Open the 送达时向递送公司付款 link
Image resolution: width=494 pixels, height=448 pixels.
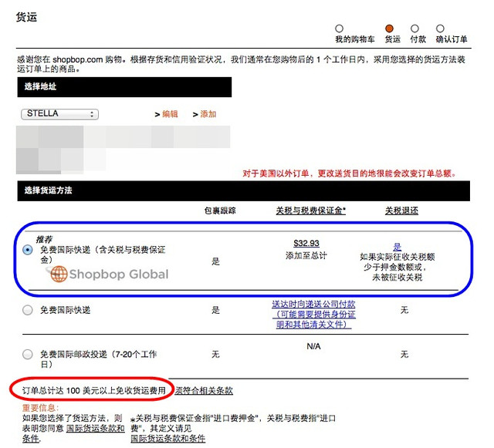pyautogui.click(x=313, y=314)
